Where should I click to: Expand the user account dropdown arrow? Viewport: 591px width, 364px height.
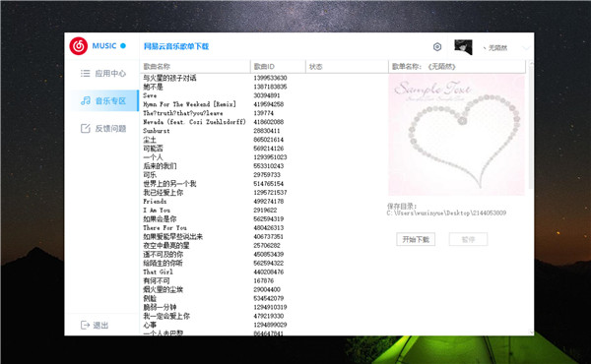pos(526,48)
